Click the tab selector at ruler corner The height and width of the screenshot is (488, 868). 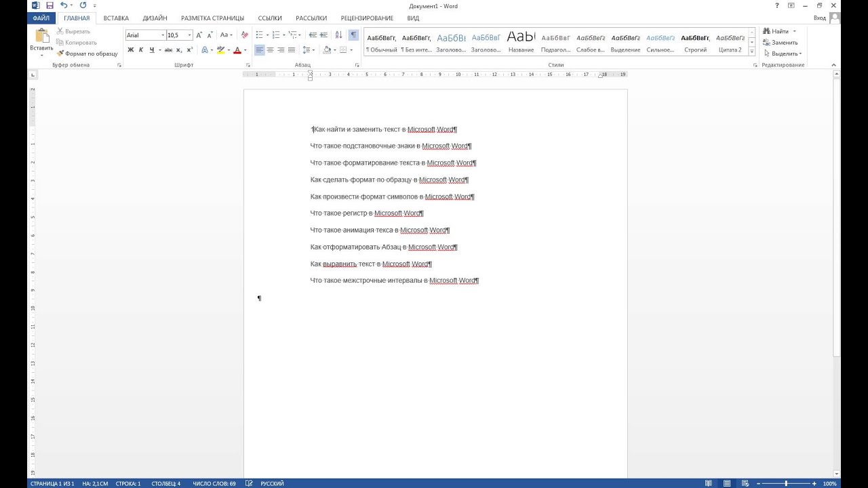pyautogui.click(x=32, y=74)
